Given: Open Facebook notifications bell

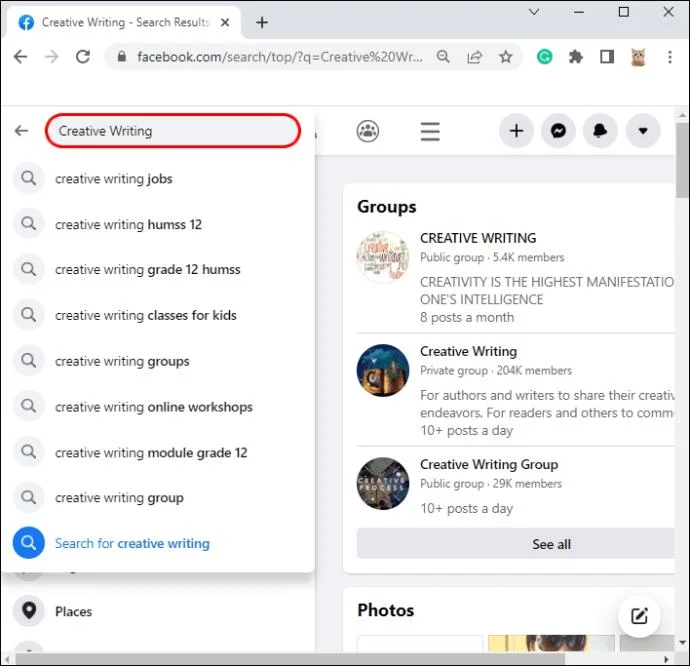Looking at the screenshot, I should (x=600, y=131).
